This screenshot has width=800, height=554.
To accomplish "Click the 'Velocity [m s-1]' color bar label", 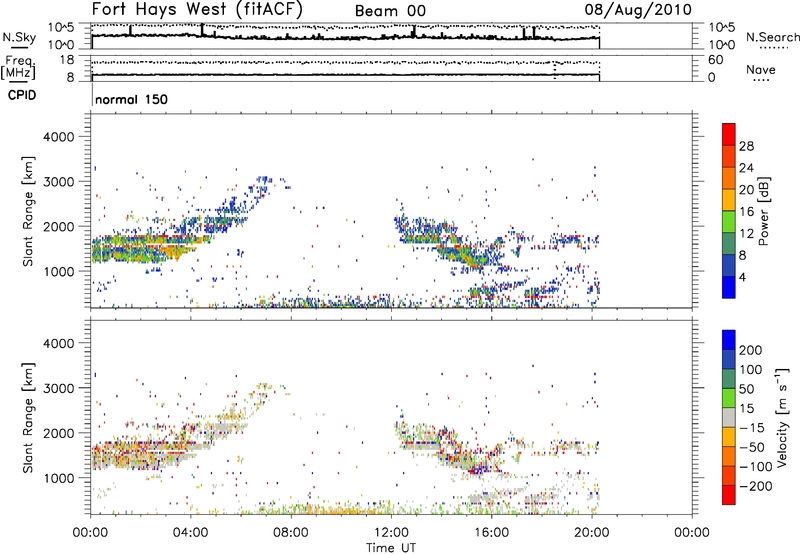I will (x=782, y=417).
